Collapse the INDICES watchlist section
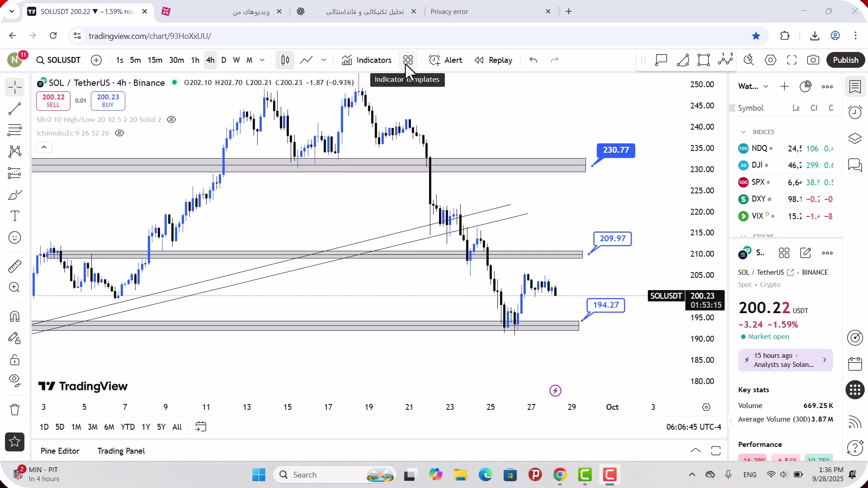This screenshot has width=868, height=488. [743, 132]
